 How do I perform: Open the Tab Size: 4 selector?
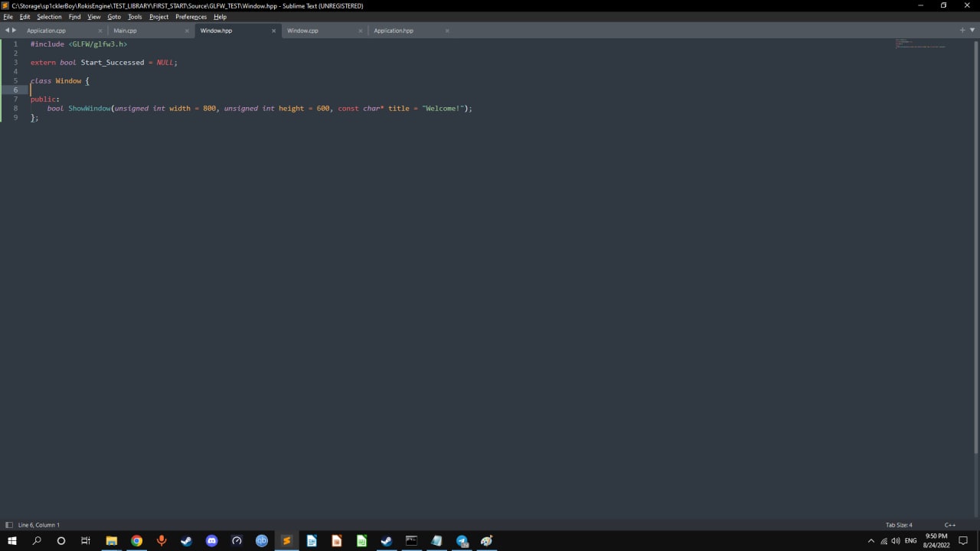coord(899,525)
